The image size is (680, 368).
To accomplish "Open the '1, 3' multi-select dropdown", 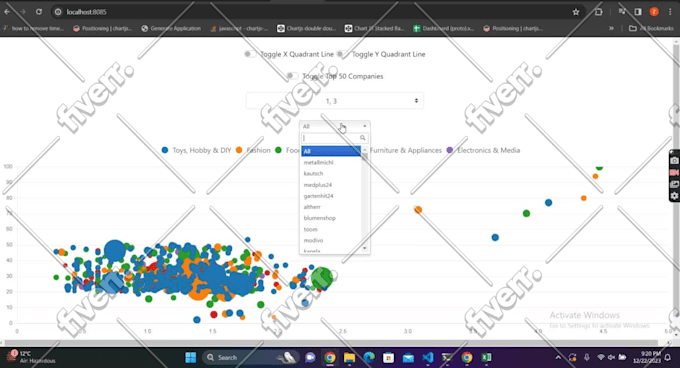I will (x=334, y=101).
